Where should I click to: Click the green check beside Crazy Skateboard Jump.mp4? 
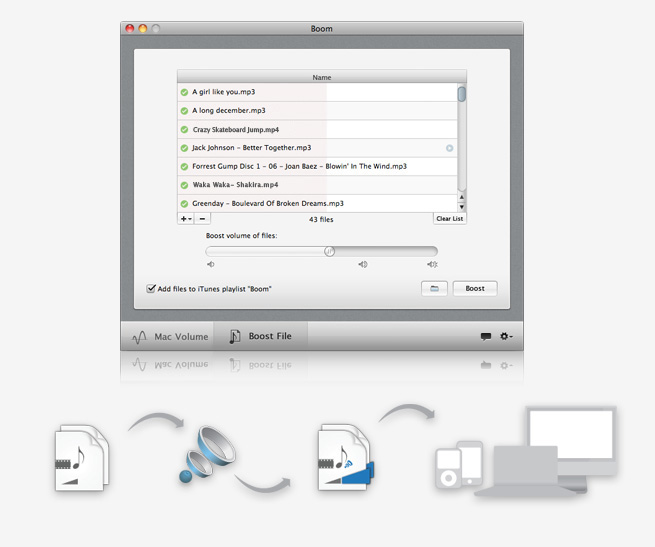(x=184, y=130)
